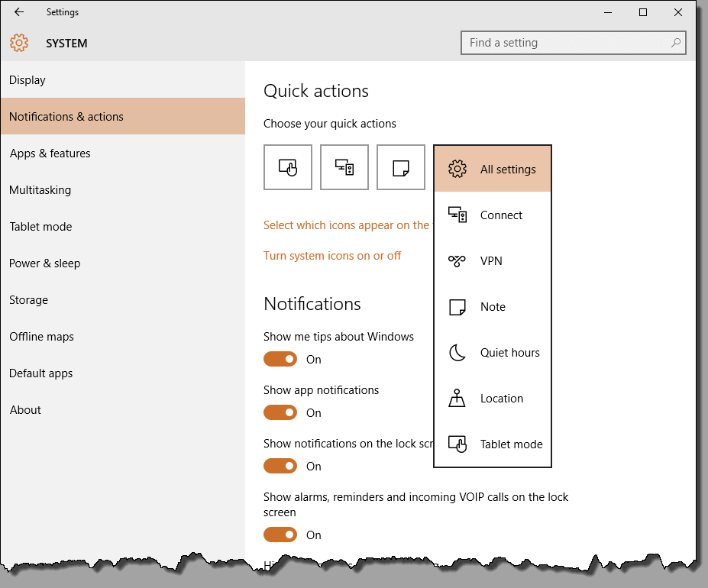
Task: Open Offline maps settings
Action: (123, 337)
